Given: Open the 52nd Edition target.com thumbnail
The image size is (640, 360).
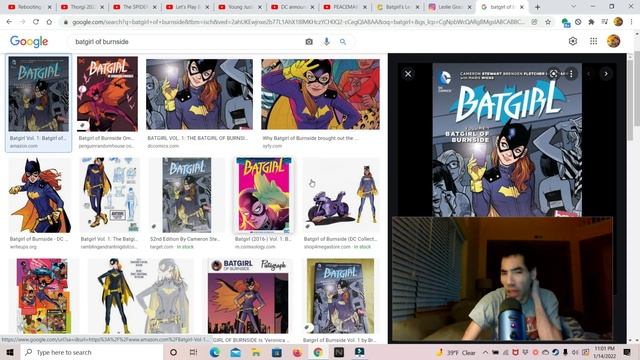Looking at the screenshot, I should 187,195.
